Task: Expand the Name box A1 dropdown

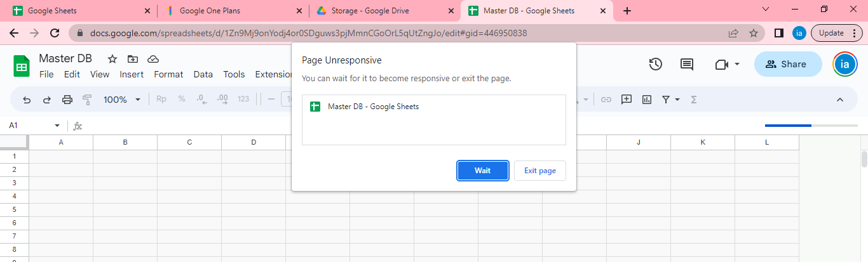Action: (57, 126)
